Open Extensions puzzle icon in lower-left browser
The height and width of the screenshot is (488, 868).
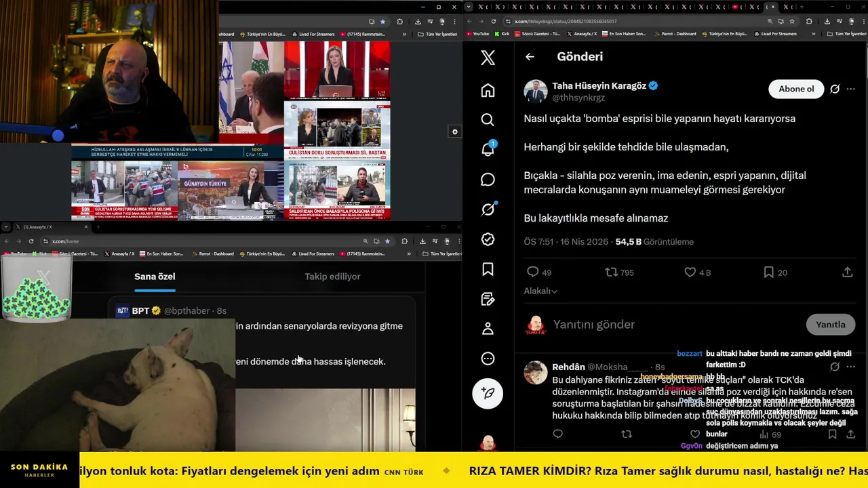click(x=405, y=241)
